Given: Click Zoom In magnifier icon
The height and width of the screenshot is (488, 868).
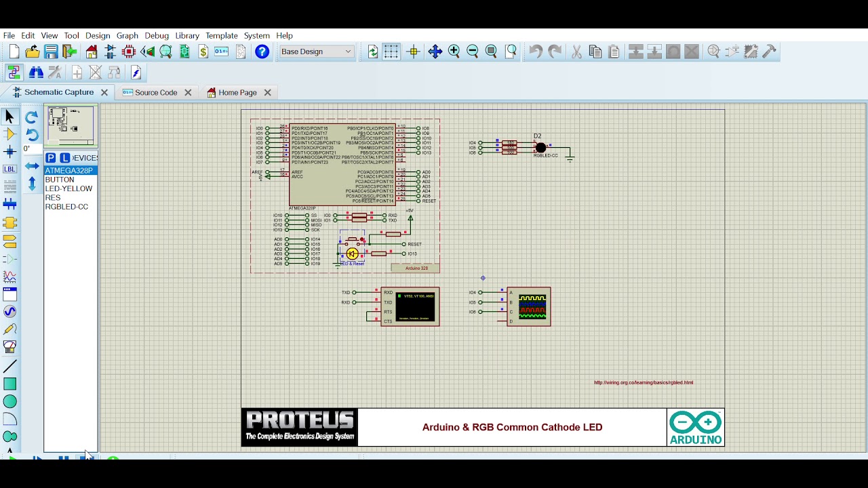Looking at the screenshot, I should pyautogui.click(x=454, y=52).
